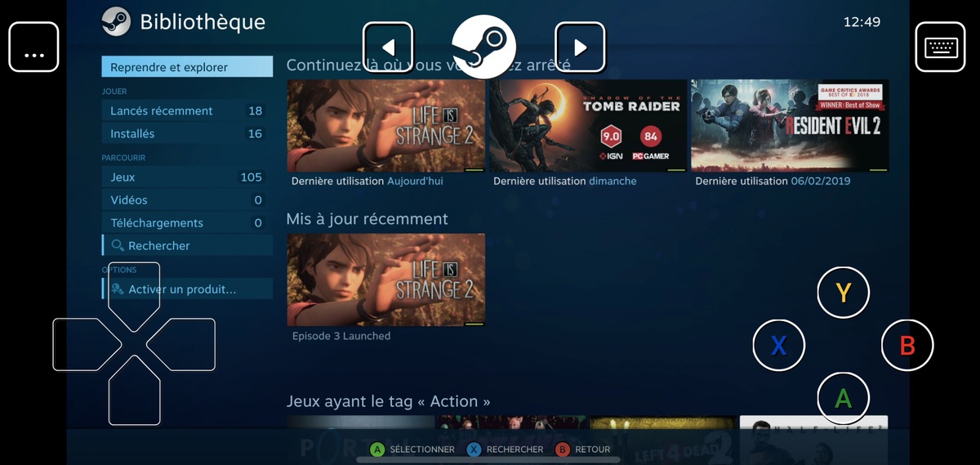
Task: Tap the right arrow overlay button
Action: (580, 47)
